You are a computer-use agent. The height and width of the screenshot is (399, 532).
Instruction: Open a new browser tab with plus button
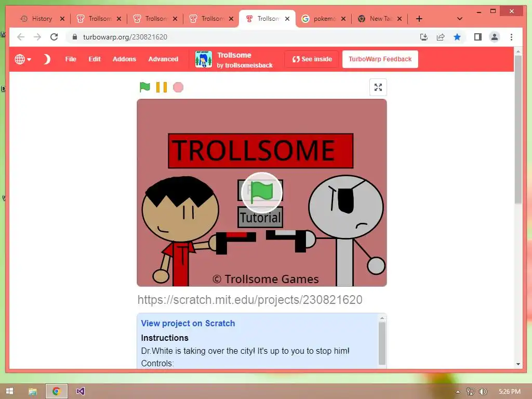tap(419, 19)
